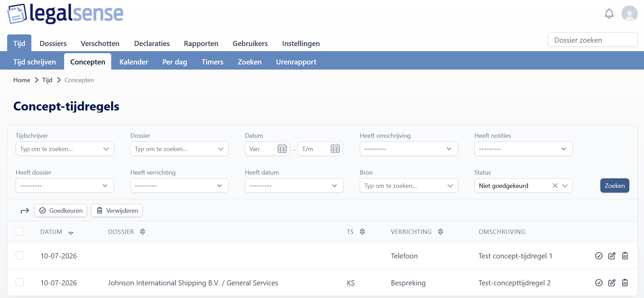Go to the Timers subtab
Screen dimensions: 644x298
212,62
